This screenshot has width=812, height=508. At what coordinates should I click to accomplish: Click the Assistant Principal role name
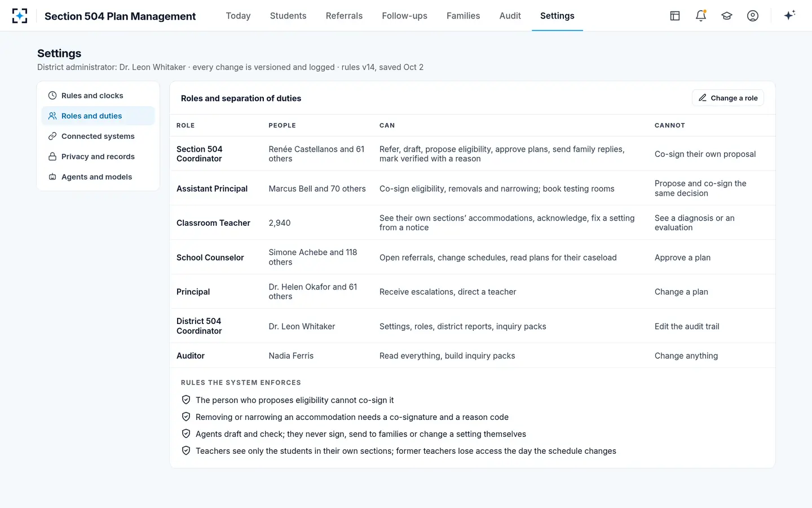click(x=212, y=189)
